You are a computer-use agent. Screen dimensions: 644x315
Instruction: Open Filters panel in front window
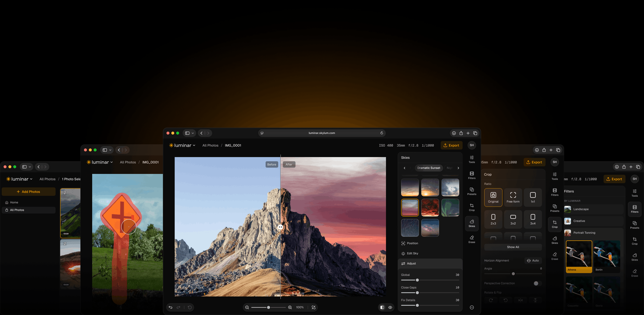coord(471,175)
